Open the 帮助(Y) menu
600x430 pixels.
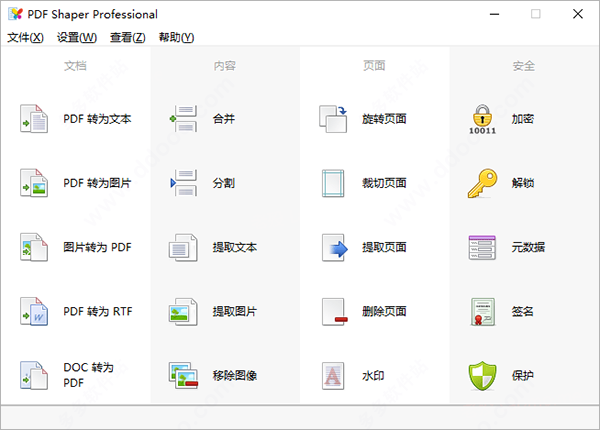[x=176, y=37]
